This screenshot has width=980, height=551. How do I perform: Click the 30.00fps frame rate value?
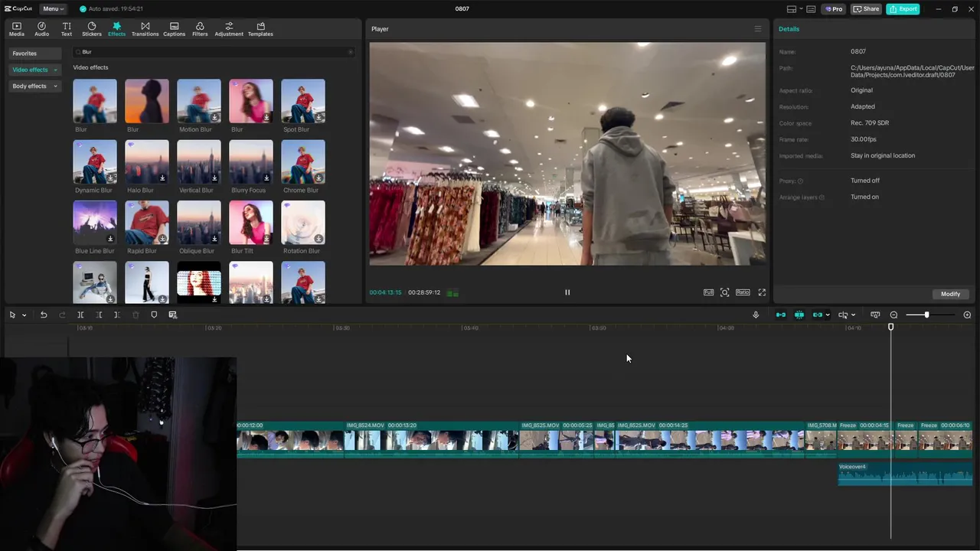click(864, 139)
